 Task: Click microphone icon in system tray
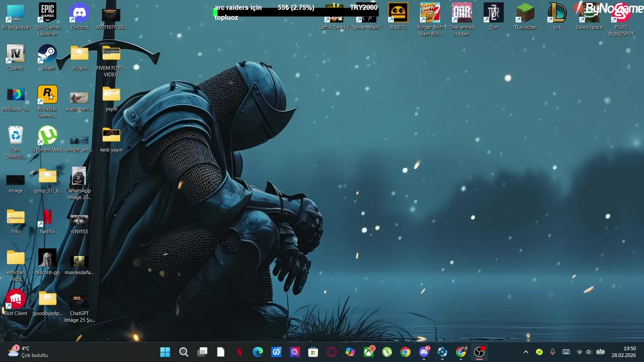point(552,352)
